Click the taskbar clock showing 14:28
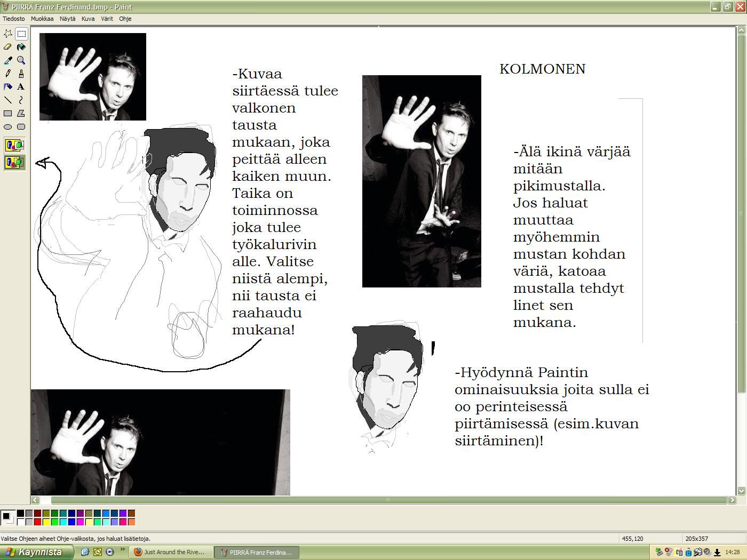747x560 pixels. click(733, 552)
